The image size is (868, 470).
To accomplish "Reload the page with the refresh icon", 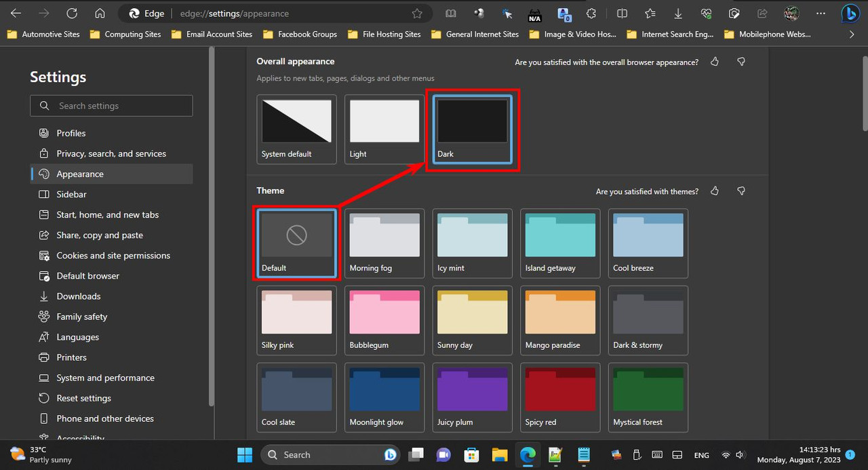I will click(x=72, y=13).
